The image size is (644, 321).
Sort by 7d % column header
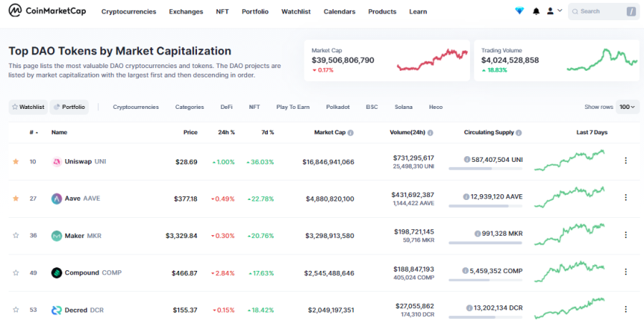coord(267,133)
